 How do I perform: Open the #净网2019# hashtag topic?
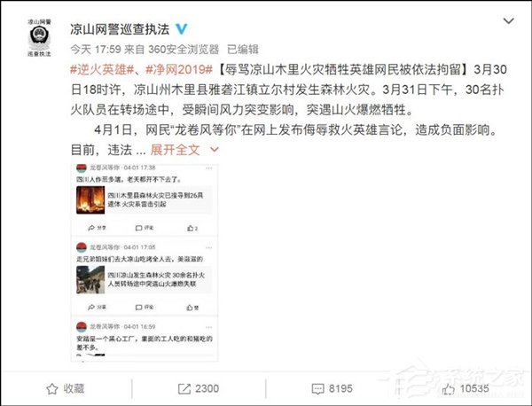click(179, 69)
